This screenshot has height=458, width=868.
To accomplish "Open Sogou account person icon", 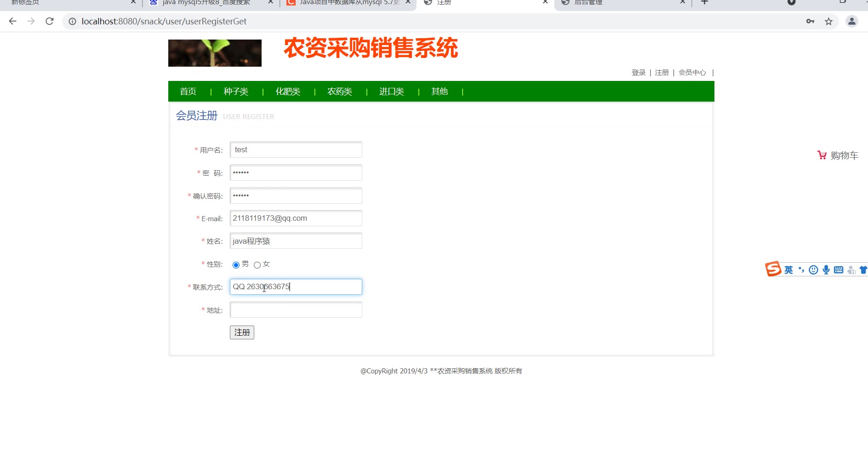I will pos(851,270).
